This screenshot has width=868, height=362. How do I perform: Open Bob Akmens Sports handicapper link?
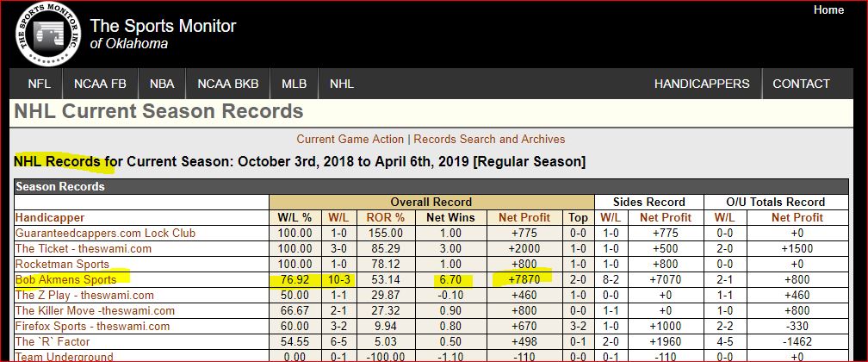65,279
